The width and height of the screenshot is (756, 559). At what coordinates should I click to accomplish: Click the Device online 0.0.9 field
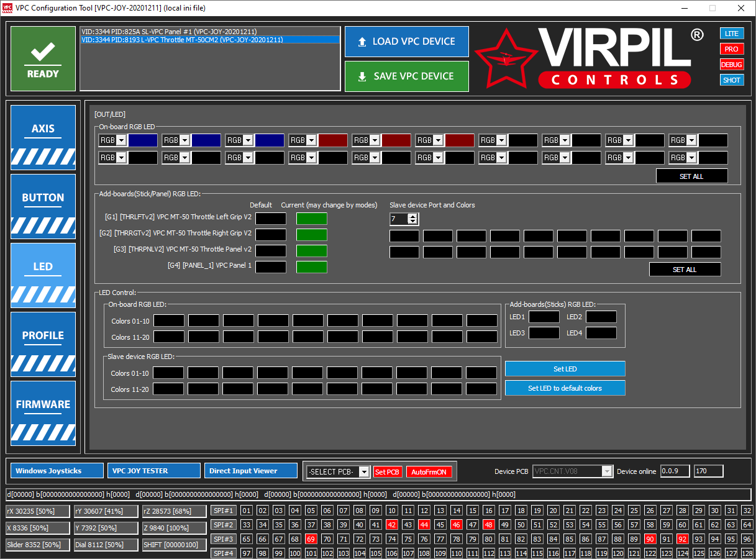675,471
